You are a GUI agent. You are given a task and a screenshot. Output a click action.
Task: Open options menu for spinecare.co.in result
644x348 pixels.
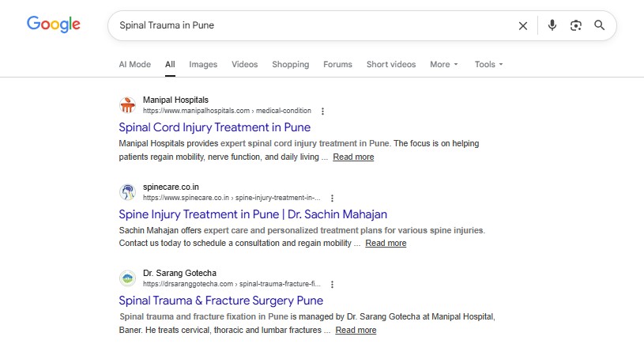pos(332,198)
